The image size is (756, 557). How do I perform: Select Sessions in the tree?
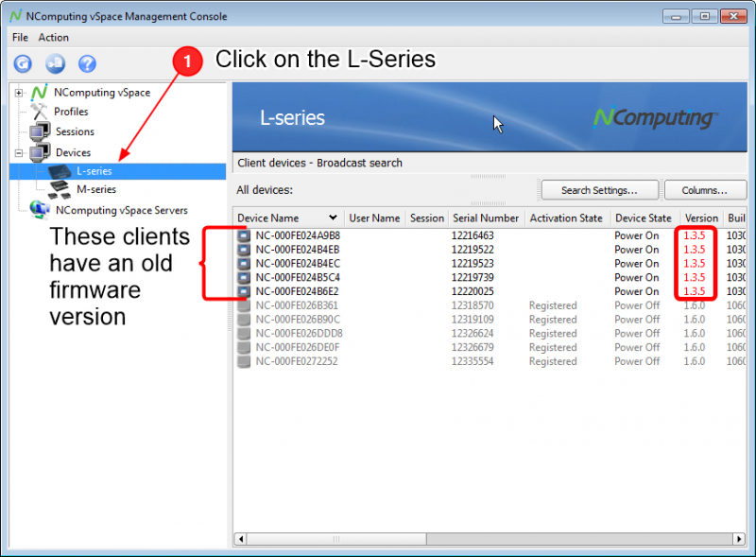point(75,131)
